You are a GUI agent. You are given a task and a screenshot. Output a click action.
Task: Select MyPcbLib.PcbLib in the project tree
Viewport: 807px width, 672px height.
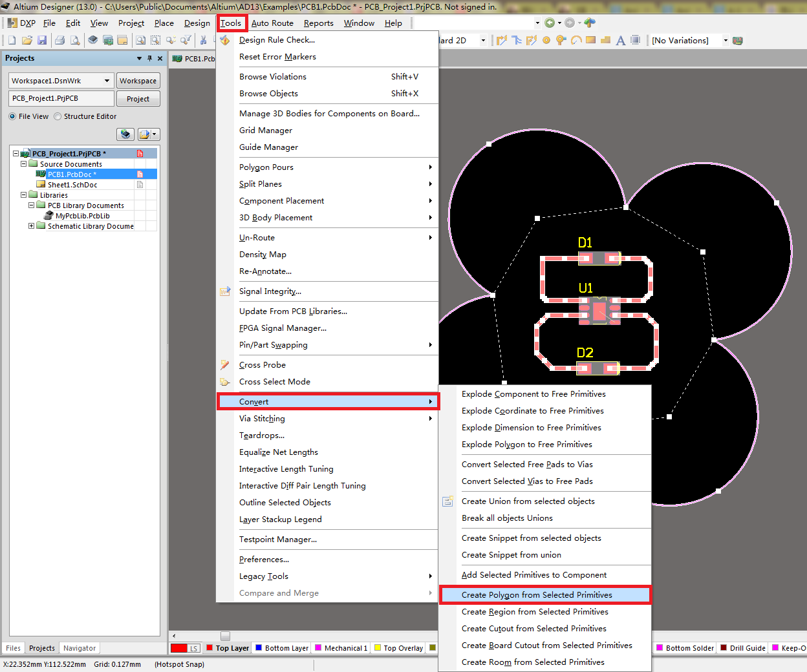82,216
